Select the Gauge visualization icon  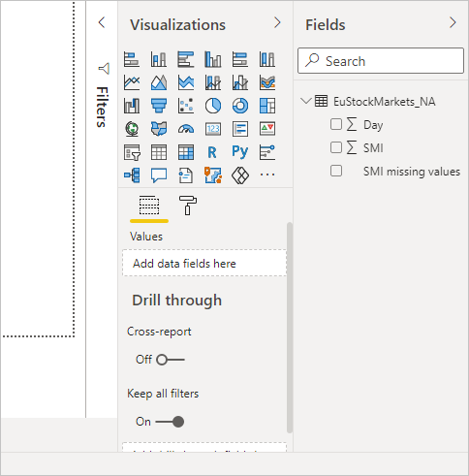coord(186,129)
